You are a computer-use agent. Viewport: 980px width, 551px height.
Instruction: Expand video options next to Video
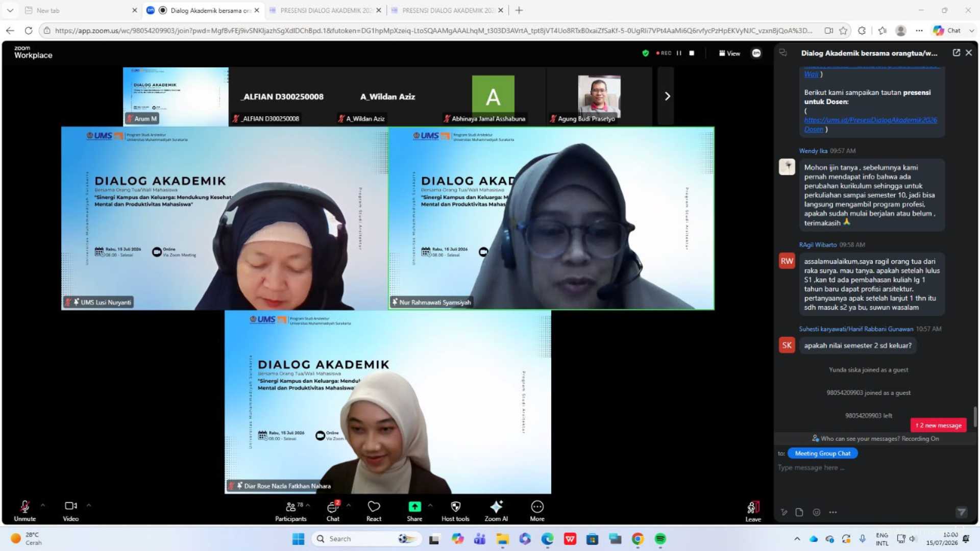[89, 505]
